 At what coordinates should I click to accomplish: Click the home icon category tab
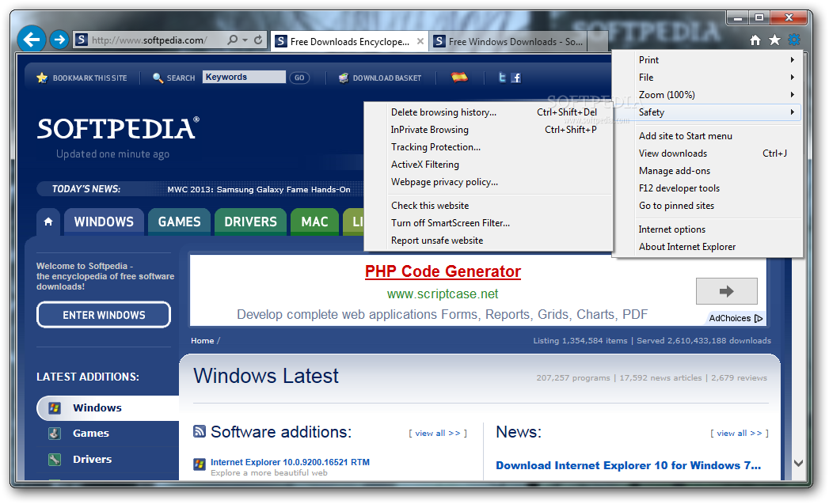pyautogui.click(x=48, y=222)
